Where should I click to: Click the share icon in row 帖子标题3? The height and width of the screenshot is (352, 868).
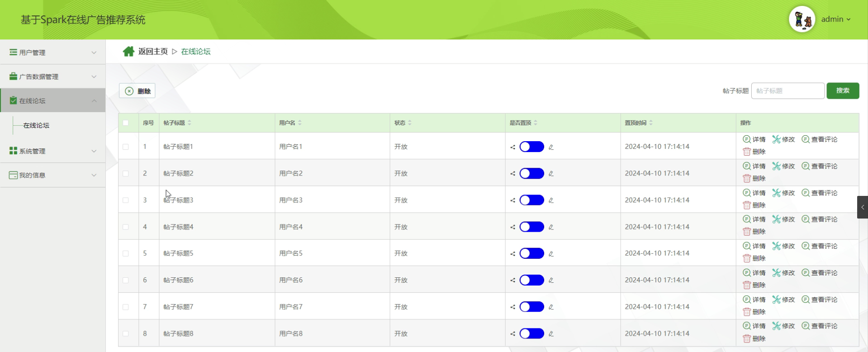tap(512, 200)
